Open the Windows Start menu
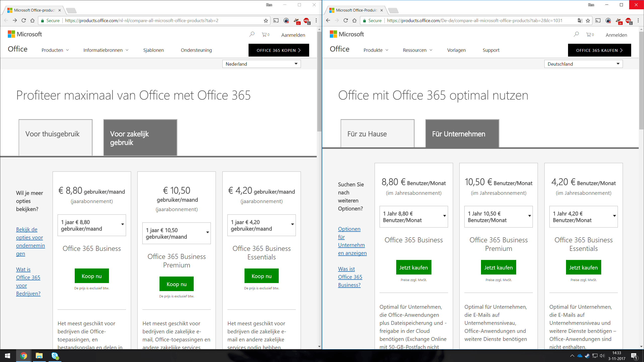Image resolution: width=644 pixels, height=362 pixels. click(x=8, y=356)
